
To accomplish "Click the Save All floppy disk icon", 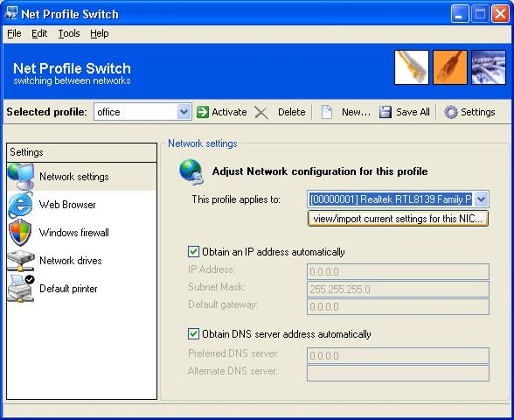I will pos(385,112).
